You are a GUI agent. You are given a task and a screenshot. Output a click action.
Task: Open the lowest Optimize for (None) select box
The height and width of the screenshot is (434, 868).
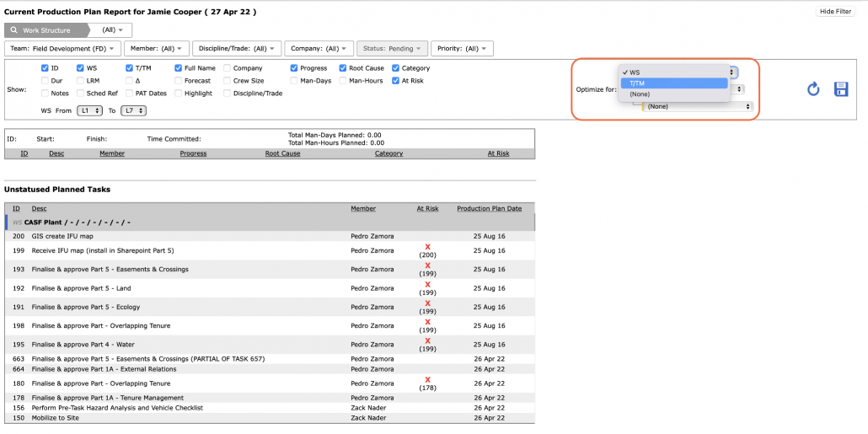(x=698, y=106)
